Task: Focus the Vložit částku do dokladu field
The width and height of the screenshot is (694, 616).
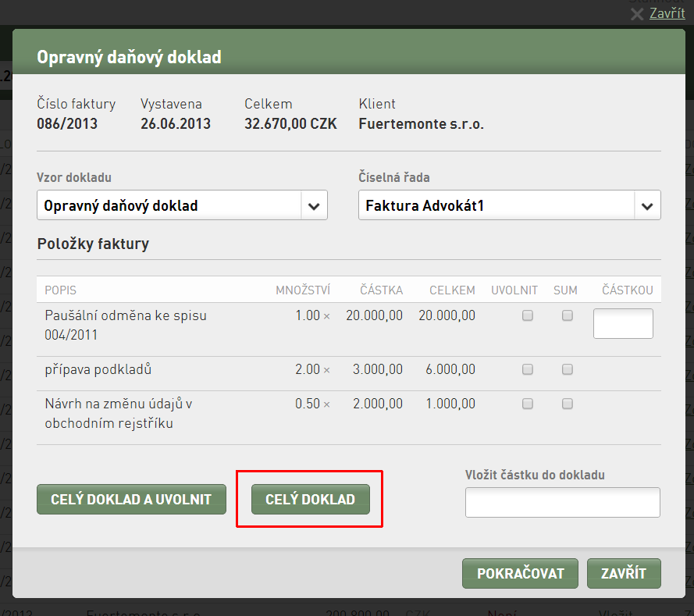Action: pyautogui.click(x=563, y=502)
